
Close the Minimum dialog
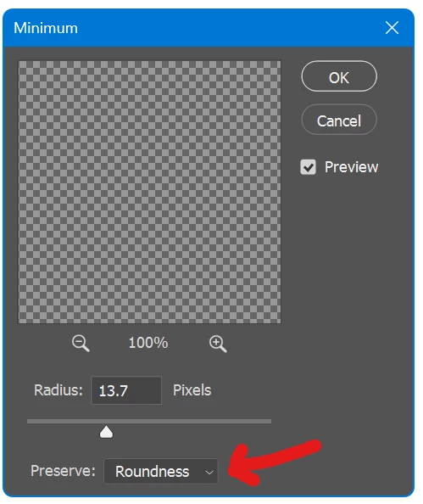392,28
